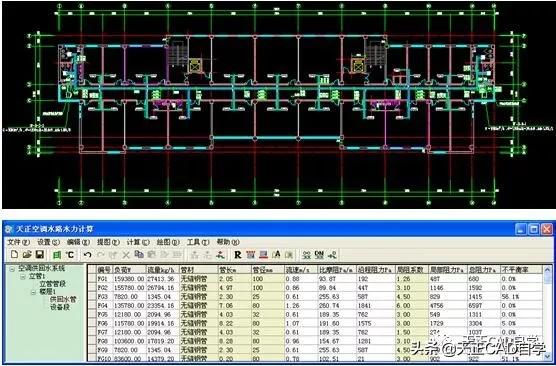Click the 编号 column header
The image size is (556, 366).
(x=104, y=270)
